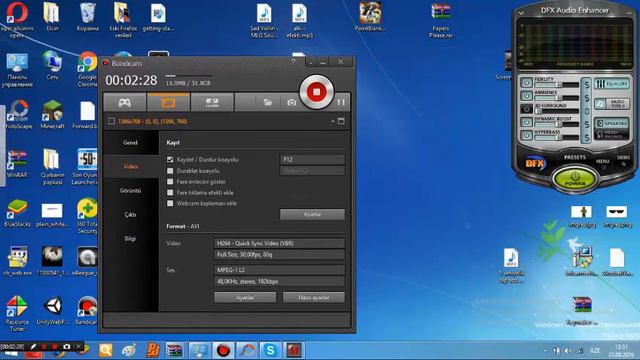Viewport: 640px width, 360px height.
Task: Click the 48.0KHz stereo 192kbps field
Action: [279, 282]
